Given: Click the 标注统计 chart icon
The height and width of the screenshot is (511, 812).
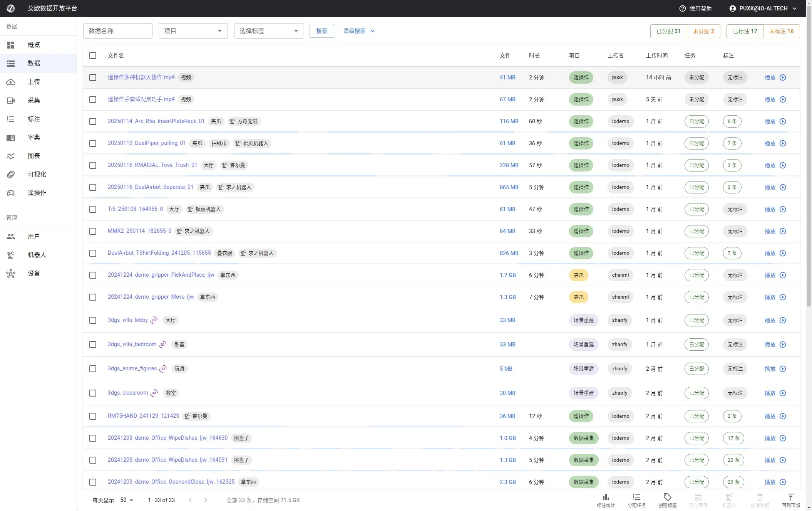Looking at the screenshot, I should point(606,498).
